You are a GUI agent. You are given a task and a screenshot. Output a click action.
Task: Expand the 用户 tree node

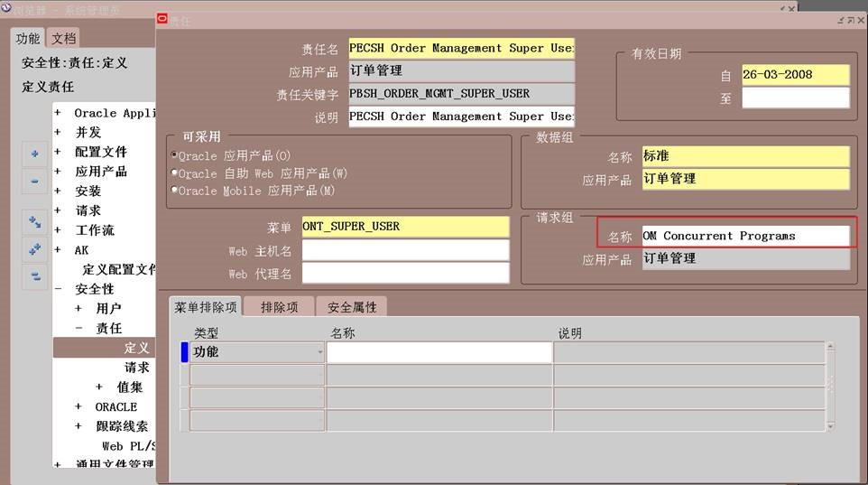(x=78, y=308)
